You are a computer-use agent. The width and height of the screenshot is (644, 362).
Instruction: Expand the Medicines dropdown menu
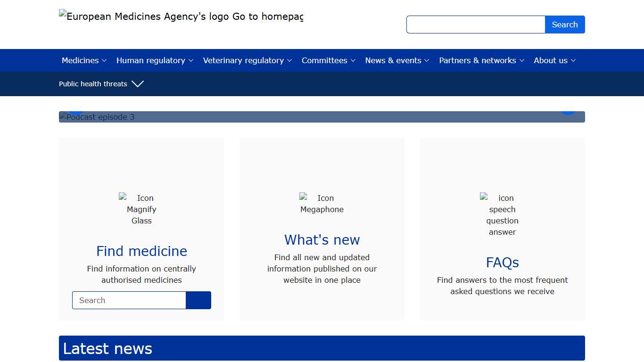point(84,60)
